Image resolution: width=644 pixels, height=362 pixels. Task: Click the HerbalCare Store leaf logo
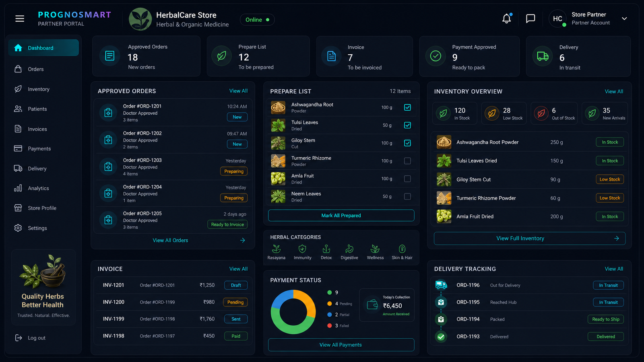(x=140, y=19)
